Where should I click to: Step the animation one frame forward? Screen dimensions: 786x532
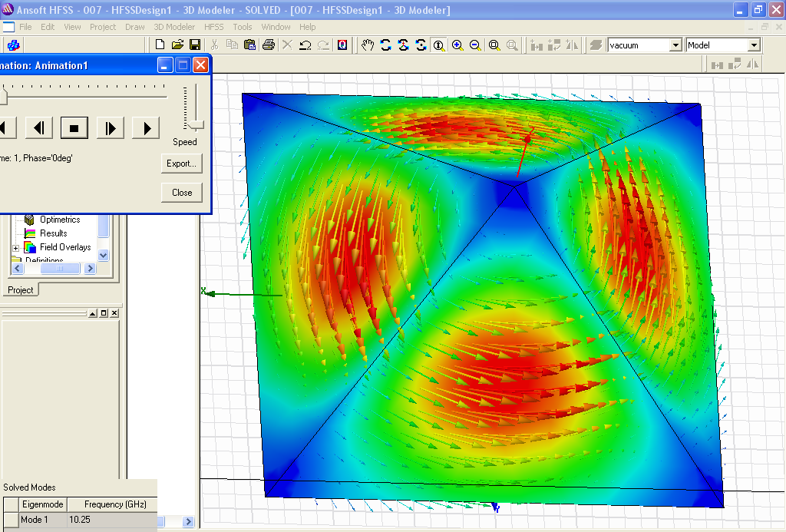(x=110, y=128)
